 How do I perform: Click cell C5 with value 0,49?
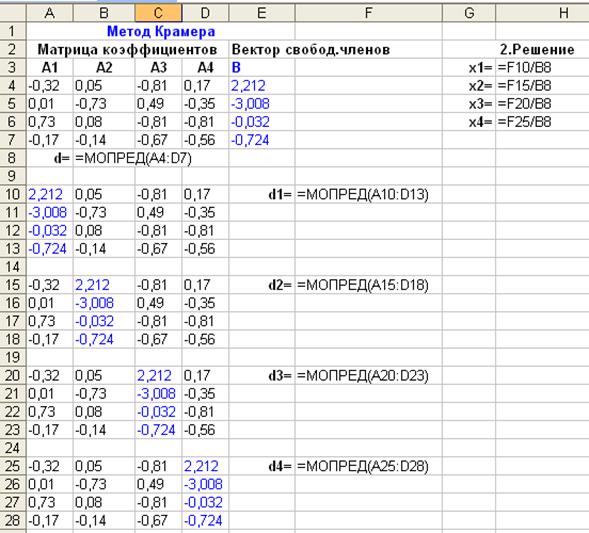(158, 104)
